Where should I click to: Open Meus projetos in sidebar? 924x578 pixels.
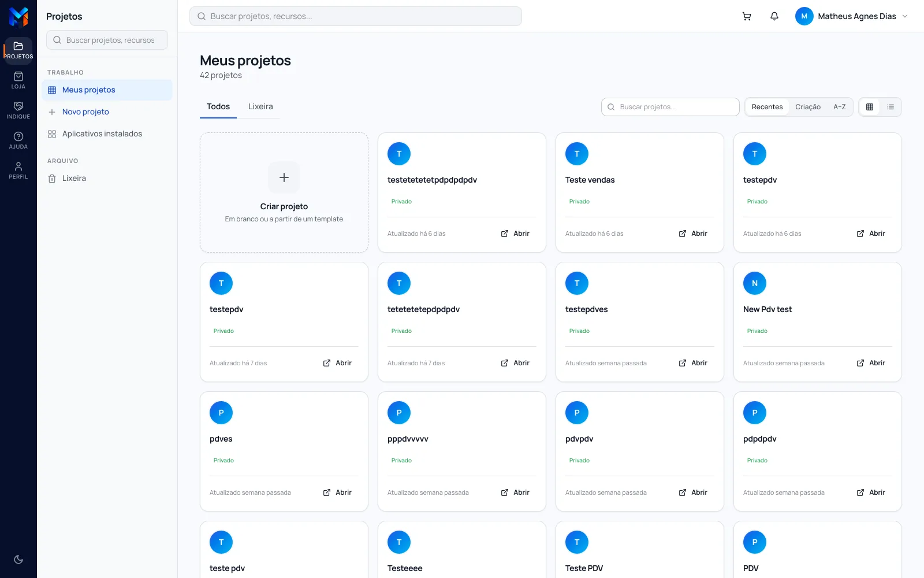(107, 90)
